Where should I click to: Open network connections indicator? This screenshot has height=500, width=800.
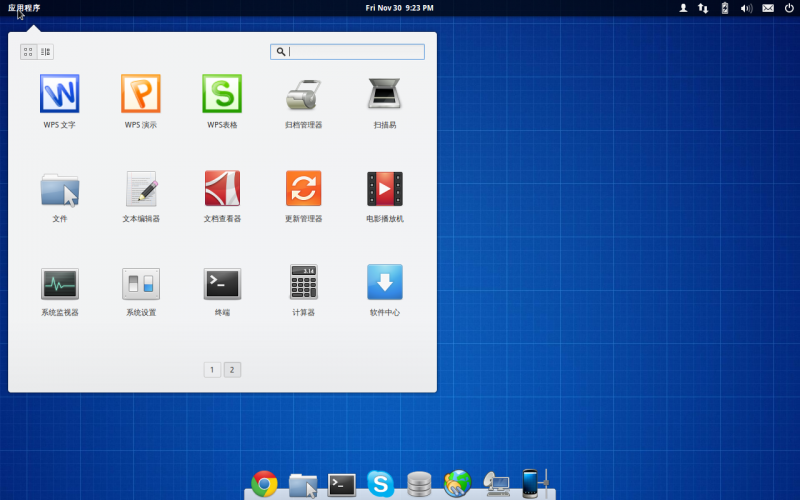703,8
